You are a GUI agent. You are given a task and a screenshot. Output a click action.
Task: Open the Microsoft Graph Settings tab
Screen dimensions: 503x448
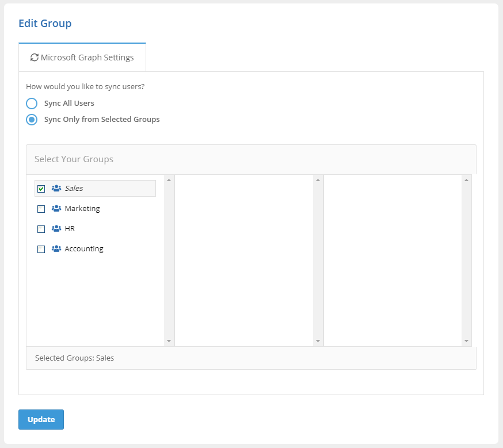[82, 58]
